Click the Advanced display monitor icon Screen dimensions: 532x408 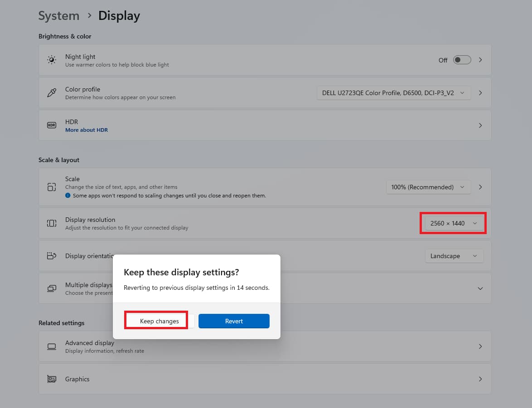coord(52,346)
